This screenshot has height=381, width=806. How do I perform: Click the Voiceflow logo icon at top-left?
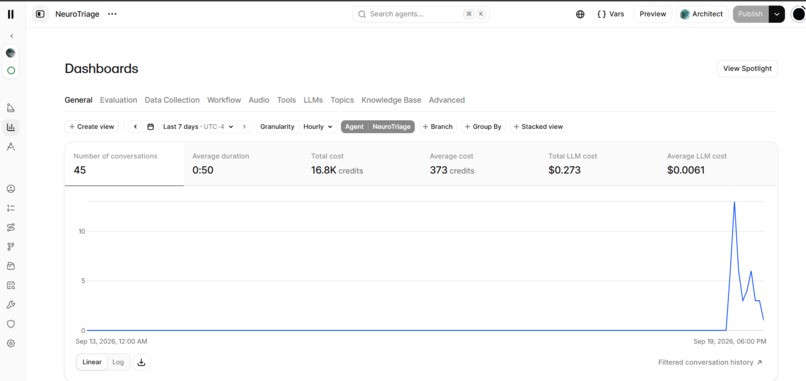click(11, 14)
